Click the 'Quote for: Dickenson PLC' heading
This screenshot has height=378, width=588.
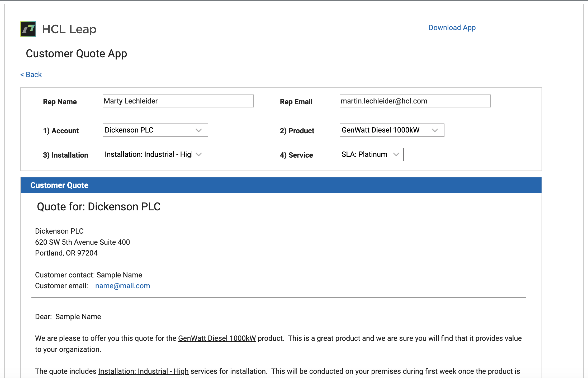99,207
